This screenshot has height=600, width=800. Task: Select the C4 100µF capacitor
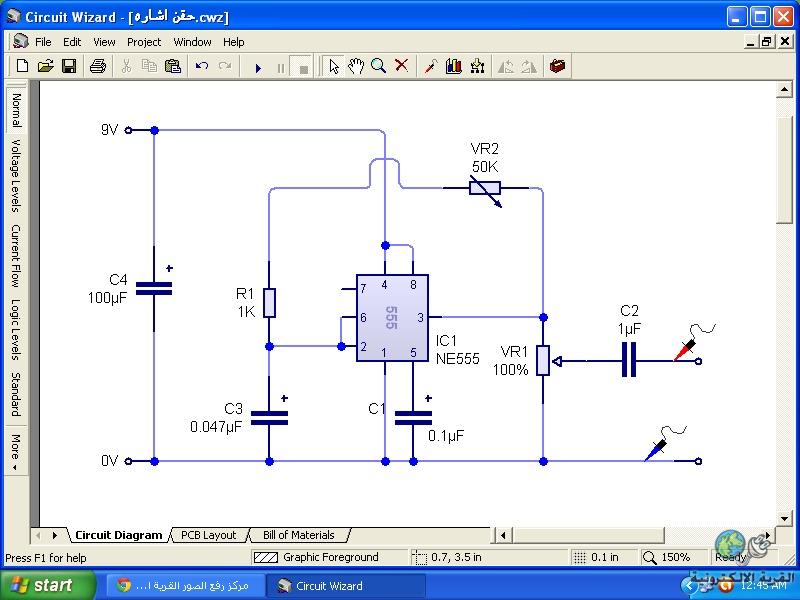click(154, 289)
